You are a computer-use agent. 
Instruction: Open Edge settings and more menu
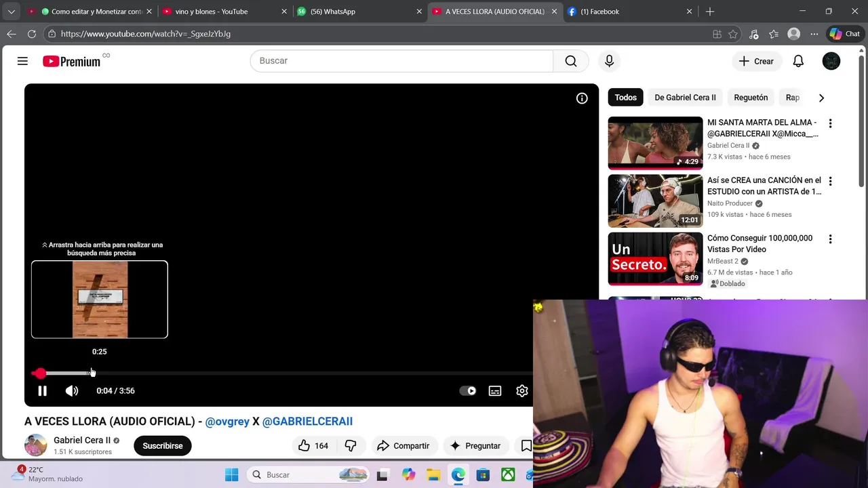(814, 34)
